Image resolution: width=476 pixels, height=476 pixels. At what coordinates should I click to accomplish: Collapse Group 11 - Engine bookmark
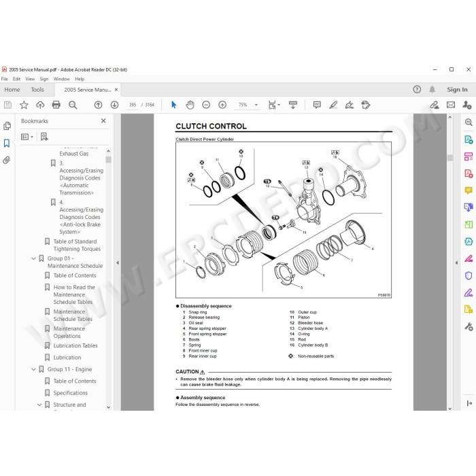[x=34, y=369]
